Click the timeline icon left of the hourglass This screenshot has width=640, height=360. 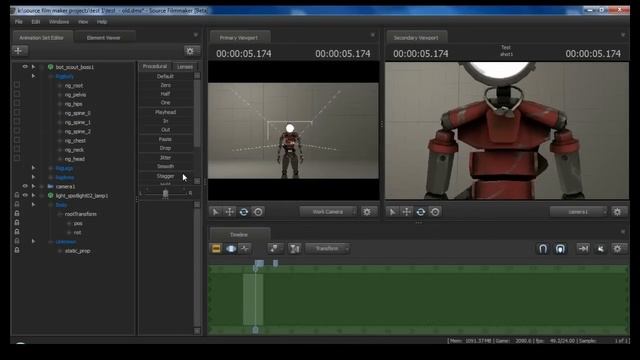tap(275, 249)
